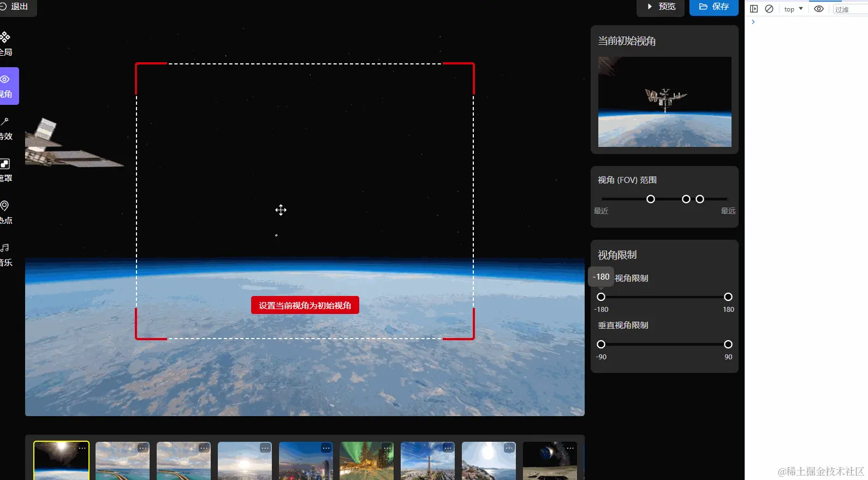
Task: Select the Eiffel Tower scene thumbnail
Action: (428, 461)
